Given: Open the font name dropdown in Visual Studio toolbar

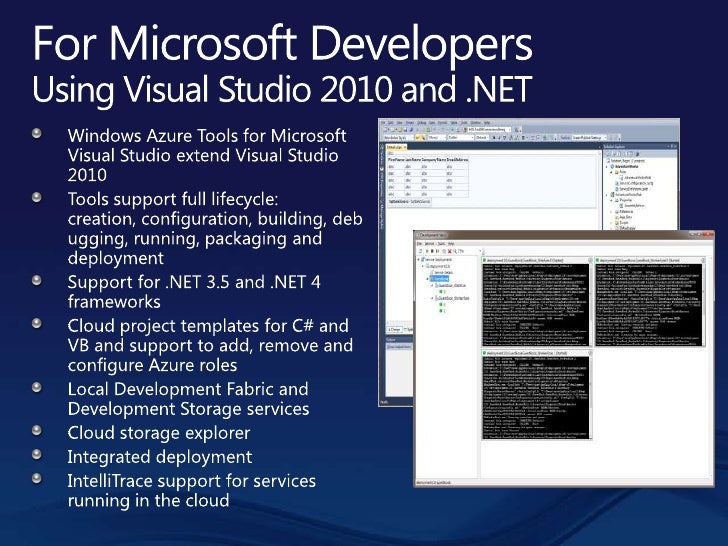Looking at the screenshot, I should point(461,137).
